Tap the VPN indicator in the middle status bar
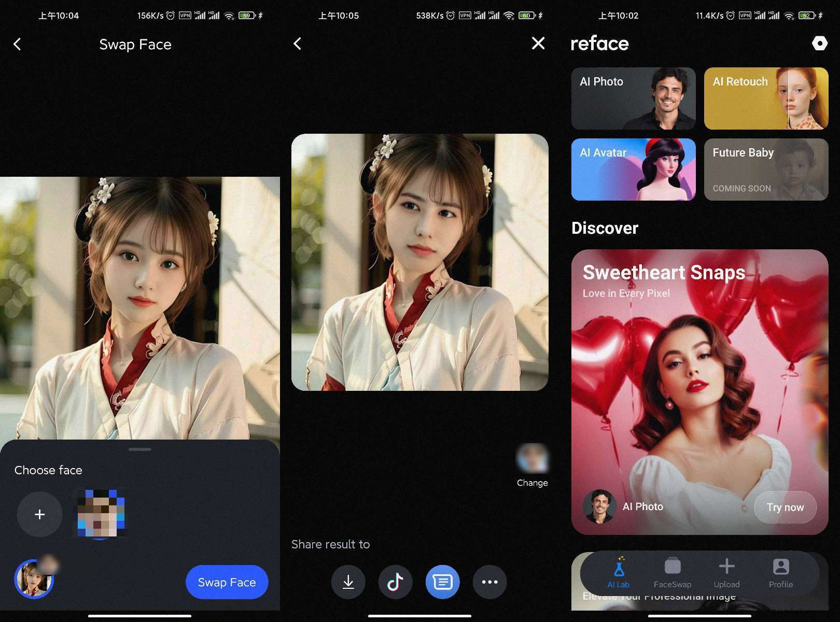 coord(465,16)
